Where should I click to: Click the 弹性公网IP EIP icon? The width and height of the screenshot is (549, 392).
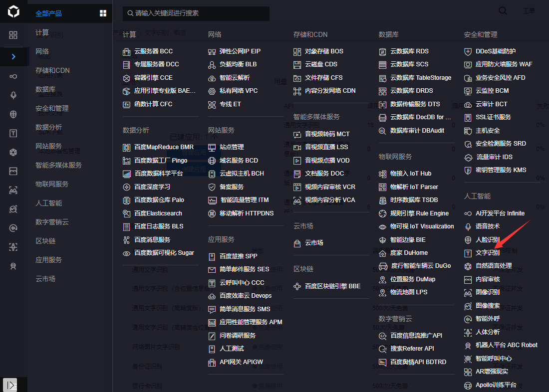(212, 52)
